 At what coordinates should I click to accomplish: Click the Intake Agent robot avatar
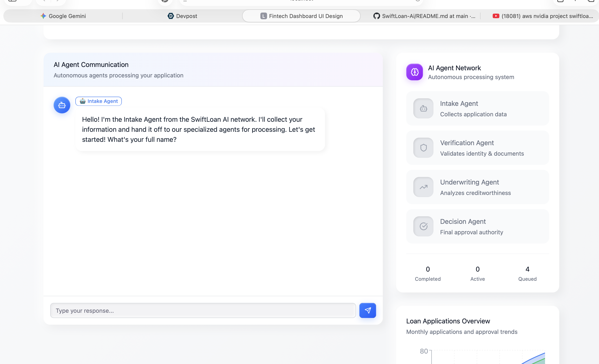coord(62,105)
